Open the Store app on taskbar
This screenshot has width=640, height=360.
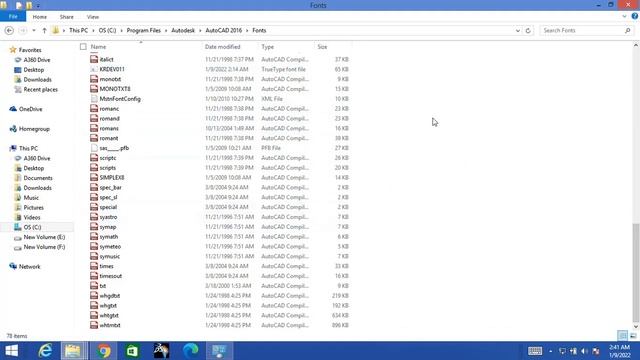pos(132,351)
